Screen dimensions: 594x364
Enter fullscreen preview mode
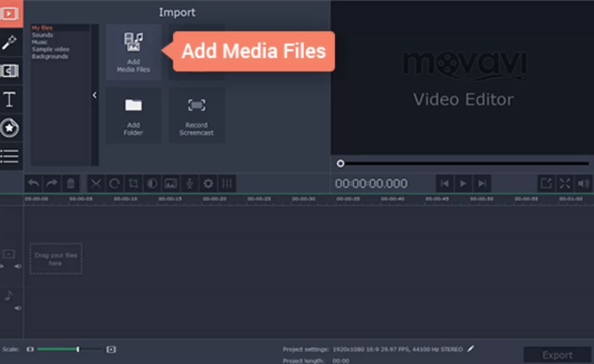click(565, 184)
